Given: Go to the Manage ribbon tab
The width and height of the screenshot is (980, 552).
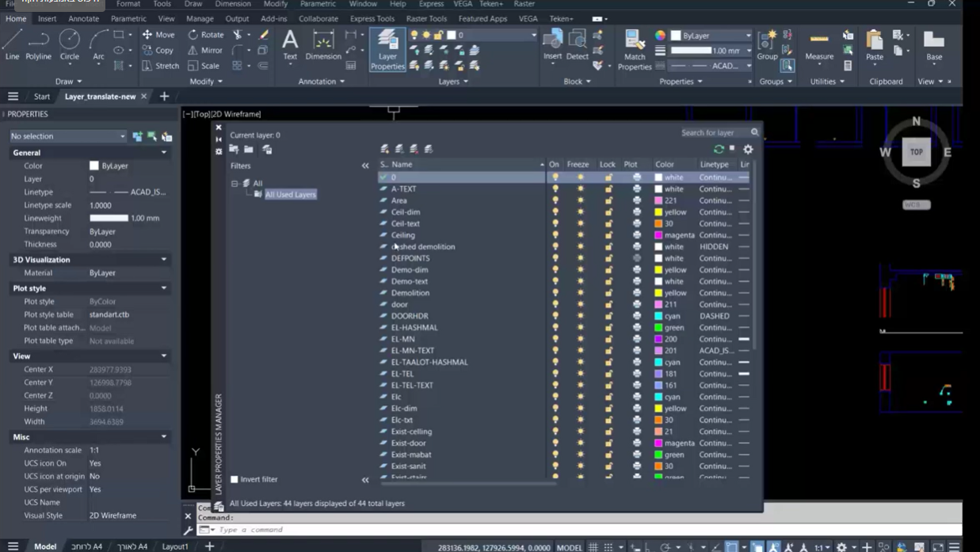Looking at the screenshot, I should (200, 18).
